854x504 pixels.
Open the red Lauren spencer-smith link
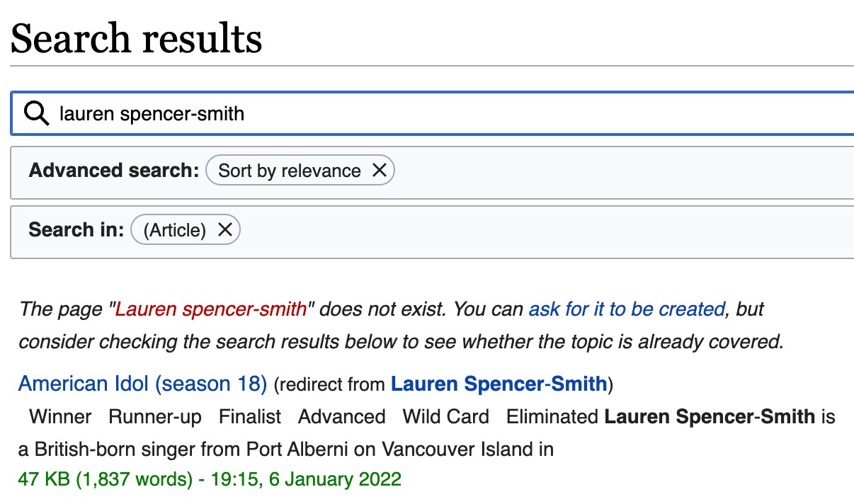[x=211, y=309]
